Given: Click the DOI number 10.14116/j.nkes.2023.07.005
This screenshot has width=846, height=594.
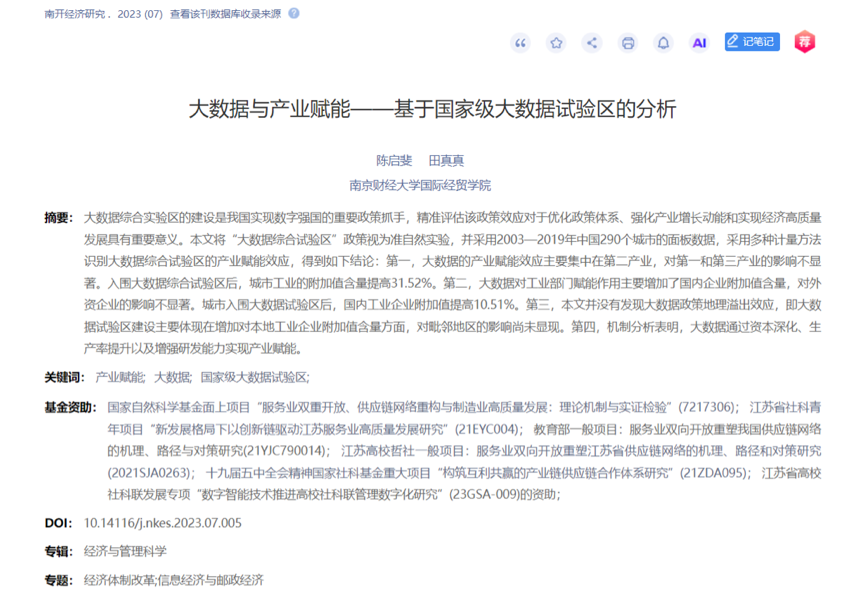Looking at the screenshot, I should coord(162,523).
